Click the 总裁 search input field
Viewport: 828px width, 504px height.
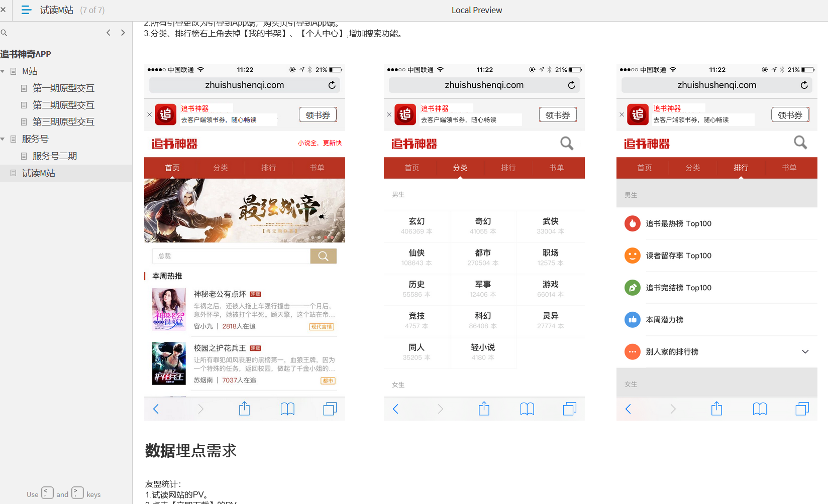[x=231, y=256]
